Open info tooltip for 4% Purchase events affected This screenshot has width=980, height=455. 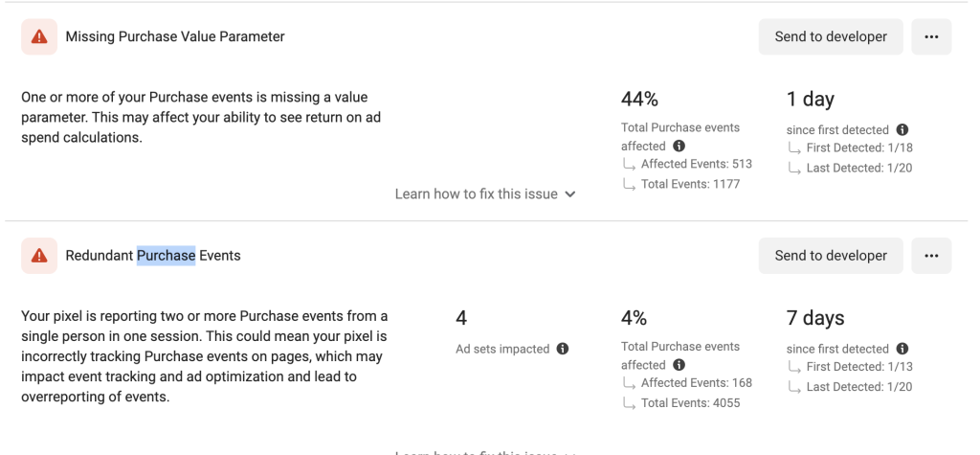click(679, 365)
